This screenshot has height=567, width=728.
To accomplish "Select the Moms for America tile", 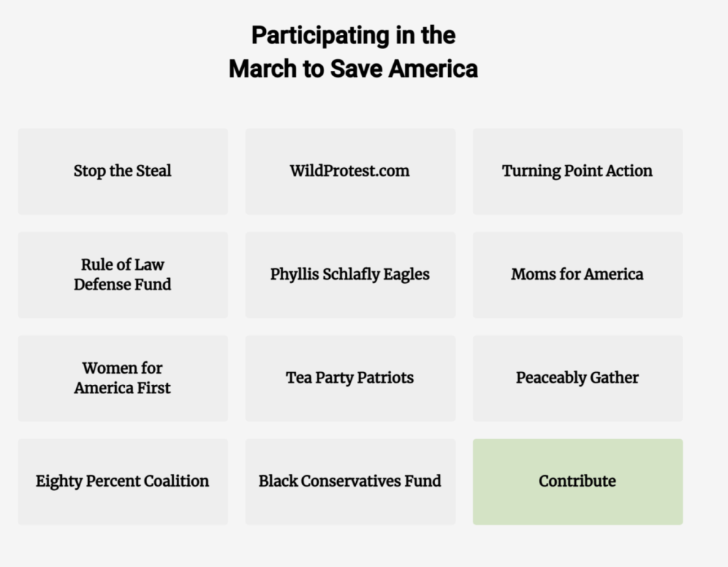I will click(577, 275).
